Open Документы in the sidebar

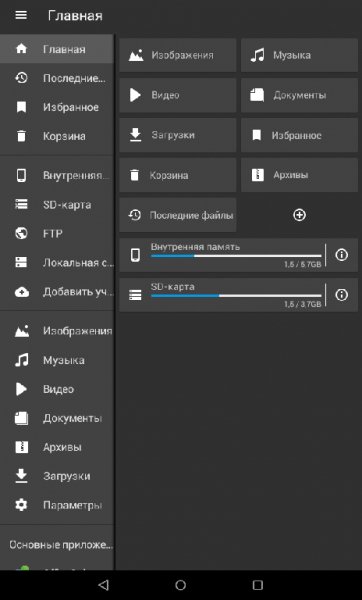(x=57, y=418)
